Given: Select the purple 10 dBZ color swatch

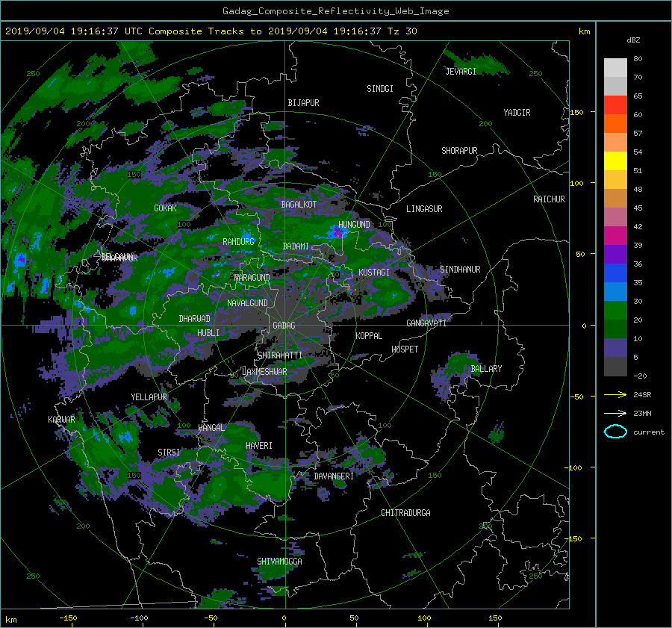Looking at the screenshot, I should (x=615, y=348).
